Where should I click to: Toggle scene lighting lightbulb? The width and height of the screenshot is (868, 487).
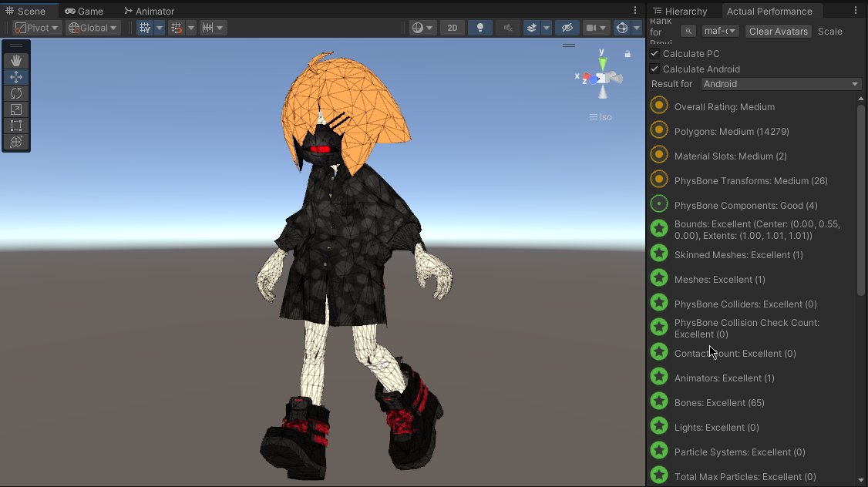click(x=480, y=28)
